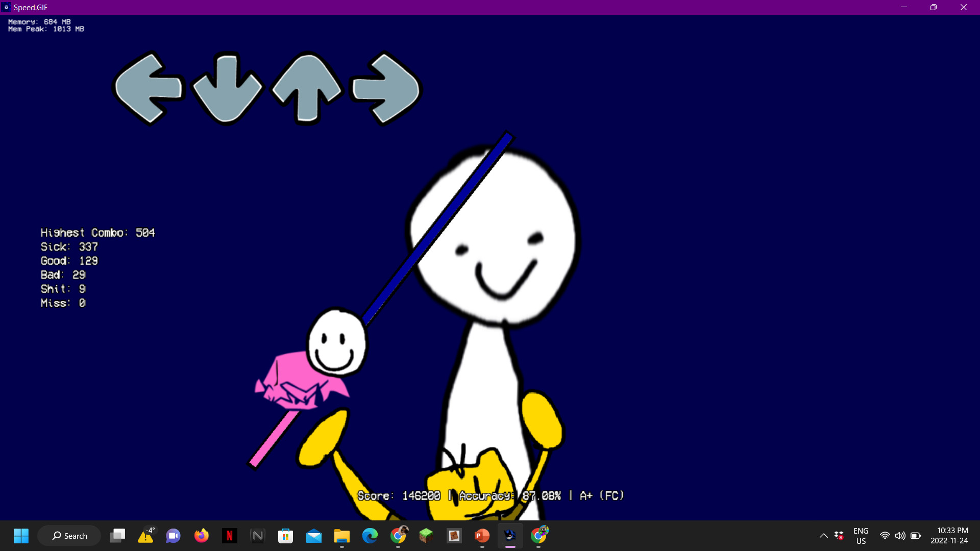Minimize the Speed.GIF window
This screenshot has height=551, width=980.
[904, 7]
